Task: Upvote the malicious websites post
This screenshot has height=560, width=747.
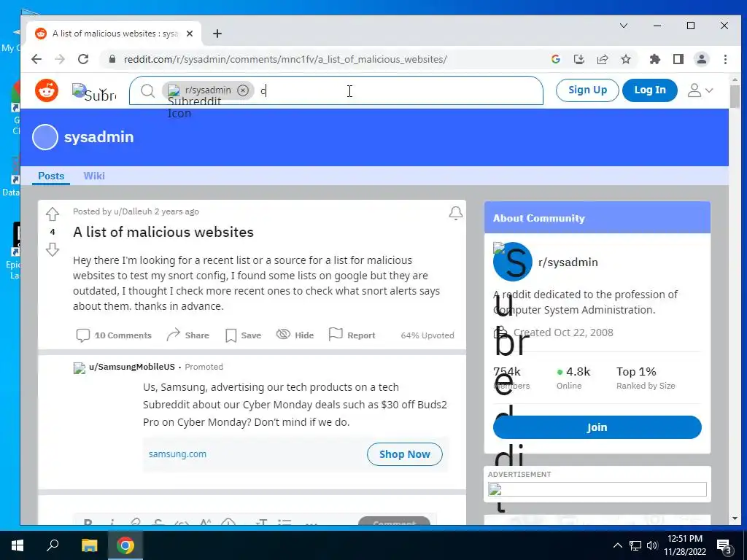Action: click(x=53, y=214)
